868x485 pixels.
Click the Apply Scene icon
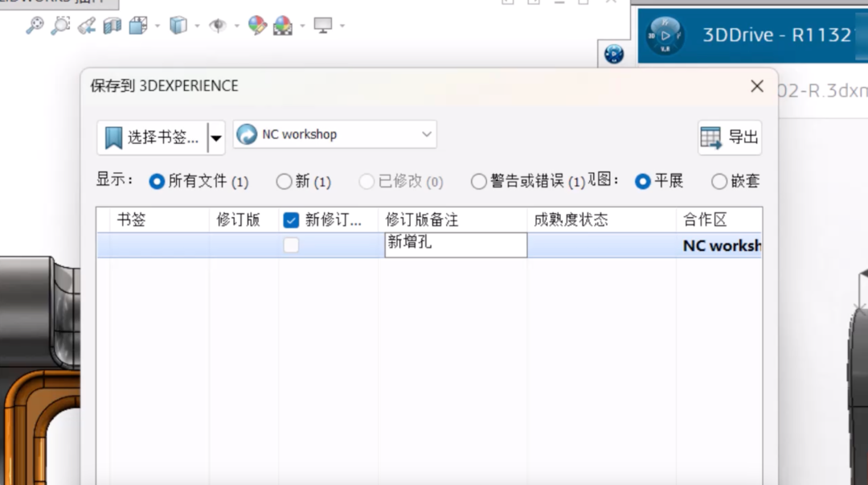[x=283, y=26]
